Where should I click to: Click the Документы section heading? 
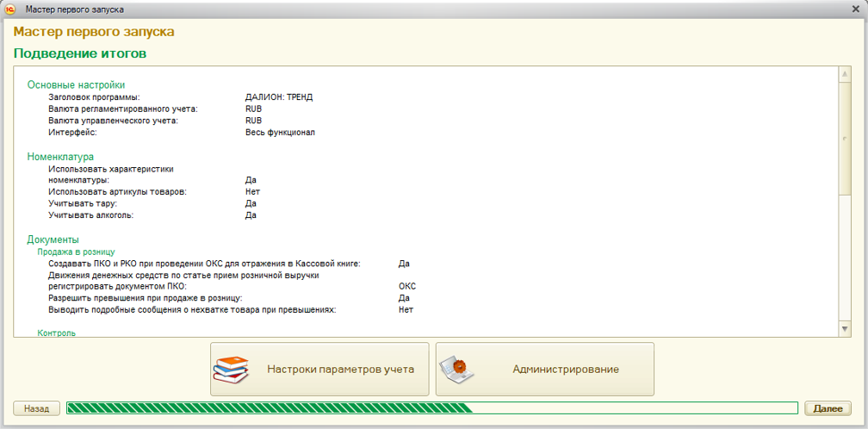(x=53, y=239)
